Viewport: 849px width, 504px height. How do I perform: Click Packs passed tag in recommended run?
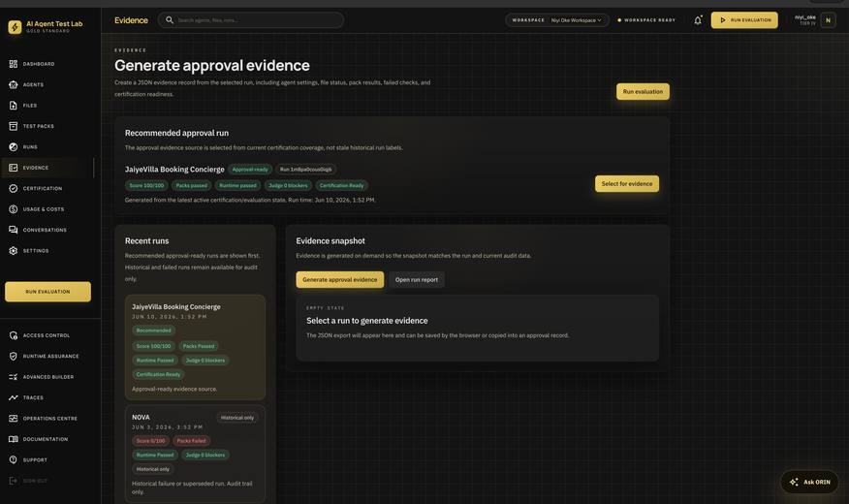(x=191, y=185)
